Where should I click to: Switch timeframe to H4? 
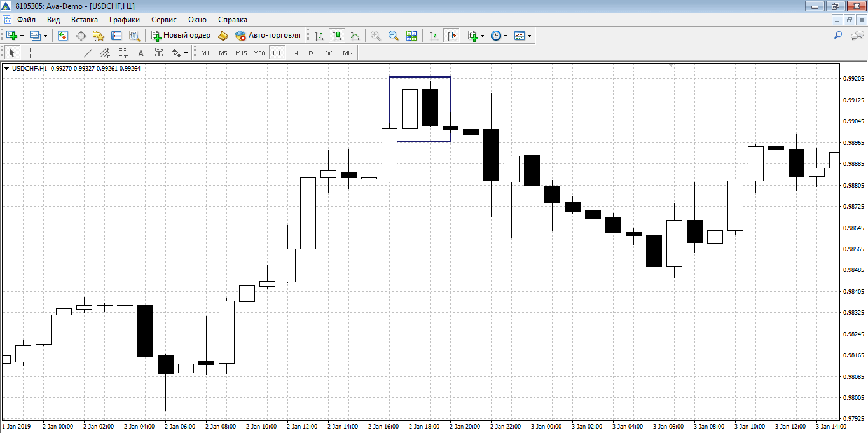pos(294,53)
